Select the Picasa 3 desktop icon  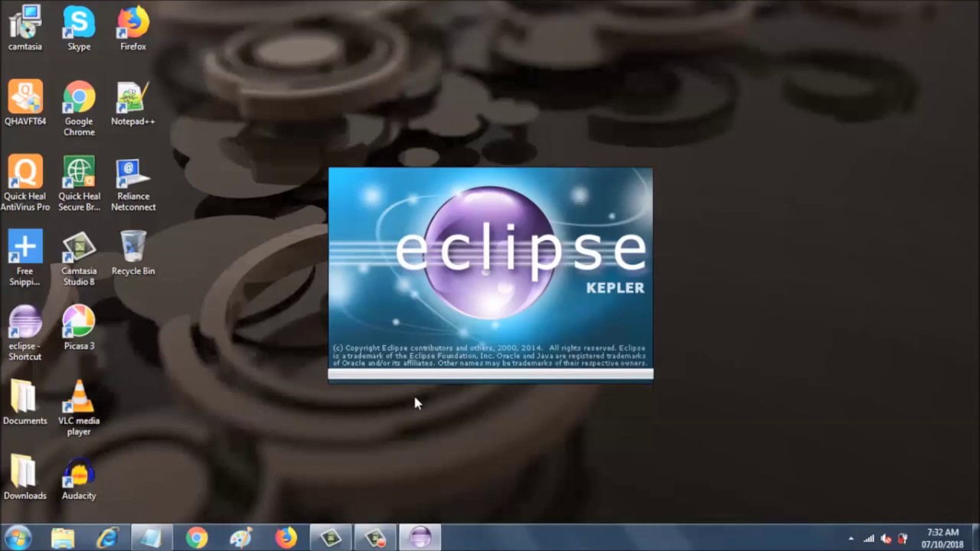coord(79,328)
